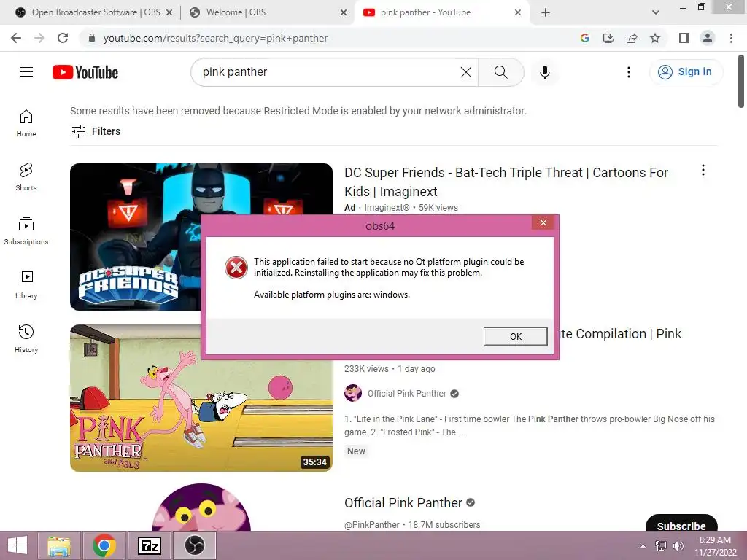Switch to Welcome | OBS tab
The width and height of the screenshot is (747, 560).
pyautogui.click(x=236, y=12)
